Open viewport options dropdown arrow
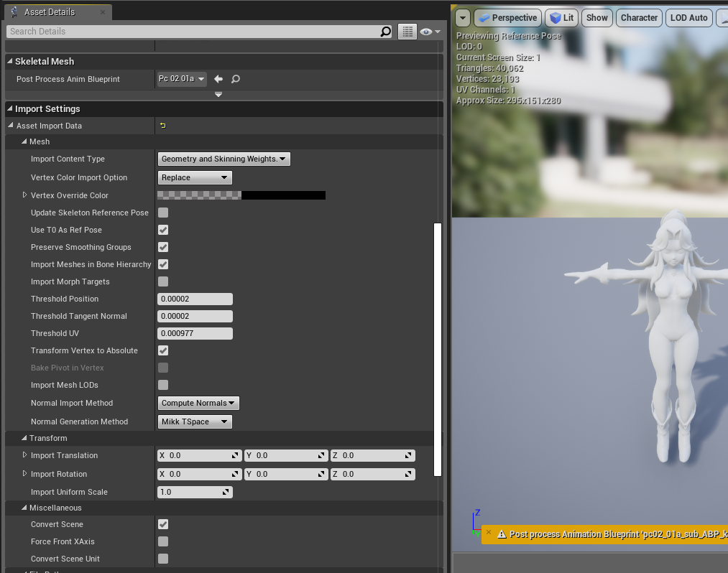 [462, 18]
